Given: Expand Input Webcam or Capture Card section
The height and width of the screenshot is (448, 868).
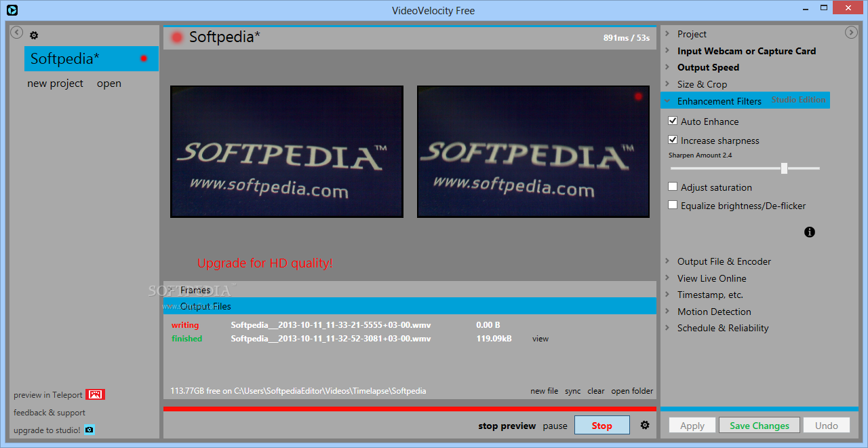Looking at the screenshot, I should (x=746, y=51).
